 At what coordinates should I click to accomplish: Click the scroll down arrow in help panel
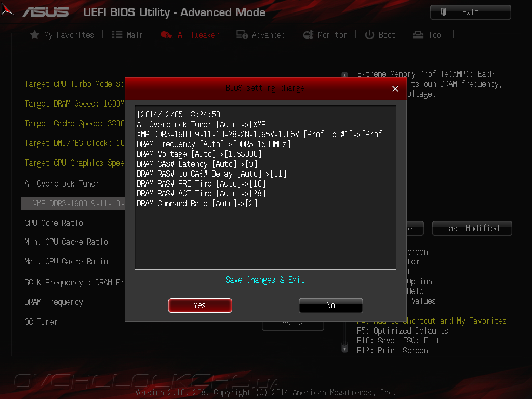tap(345, 349)
